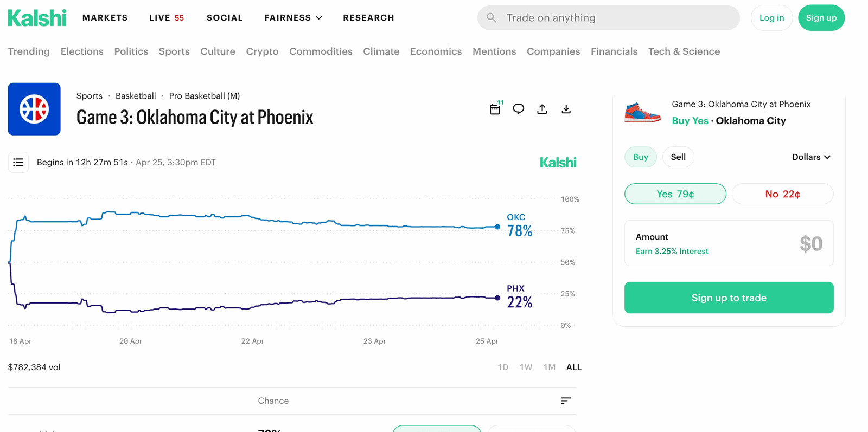
Task: Click the share market icon
Action: (x=542, y=109)
